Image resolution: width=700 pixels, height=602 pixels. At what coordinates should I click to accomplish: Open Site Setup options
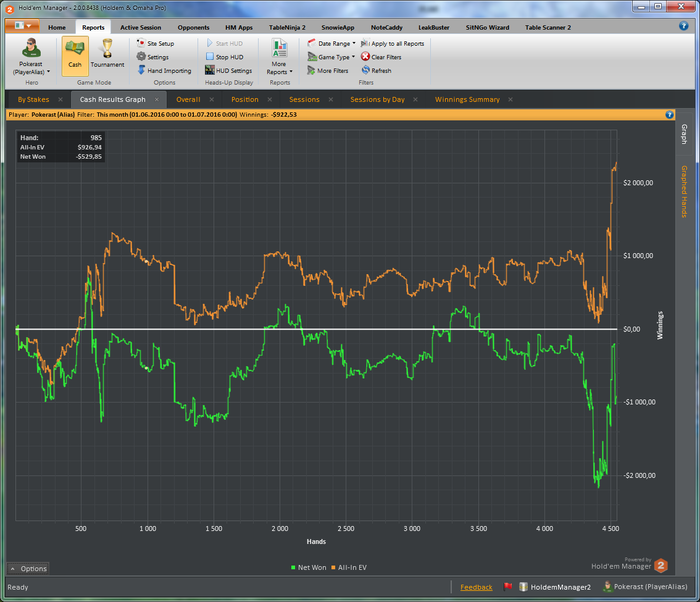point(155,43)
